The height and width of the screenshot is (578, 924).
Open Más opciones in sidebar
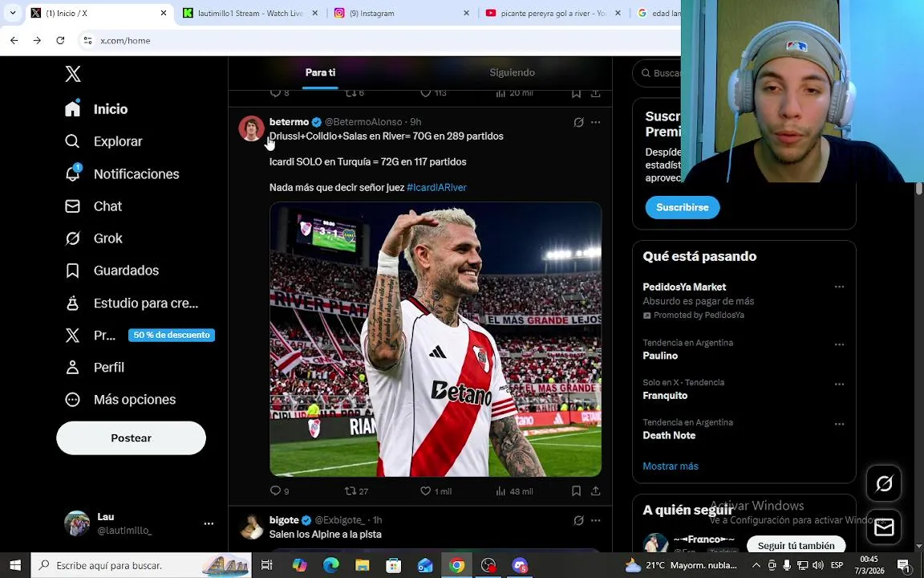click(x=121, y=399)
